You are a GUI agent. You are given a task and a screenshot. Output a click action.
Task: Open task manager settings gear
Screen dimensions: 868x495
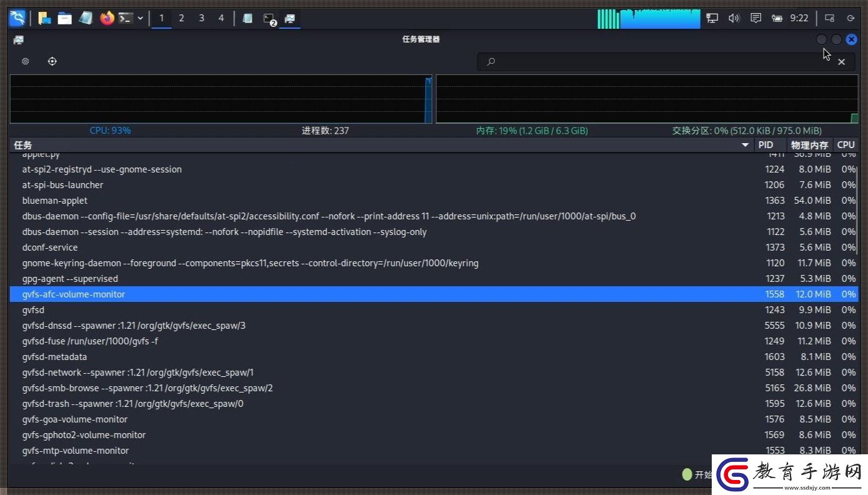click(x=26, y=61)
